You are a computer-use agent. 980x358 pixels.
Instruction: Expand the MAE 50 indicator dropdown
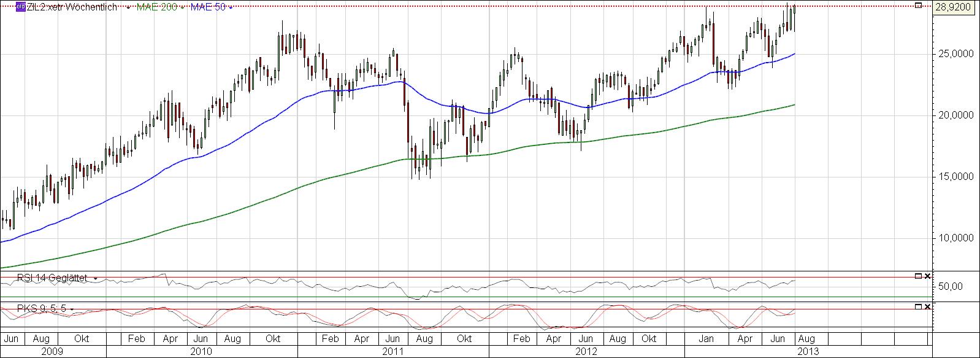pyautogui.click(x=229, y=7)
